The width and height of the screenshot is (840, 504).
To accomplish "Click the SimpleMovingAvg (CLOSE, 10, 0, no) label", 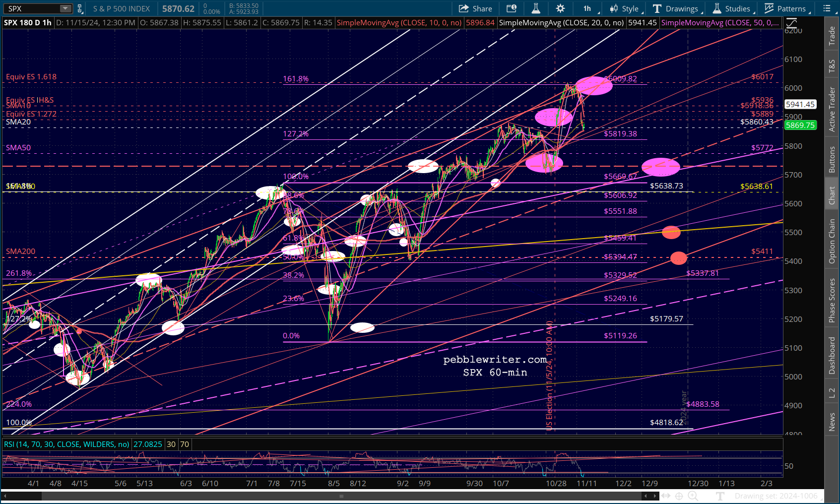I will (399, 23).
